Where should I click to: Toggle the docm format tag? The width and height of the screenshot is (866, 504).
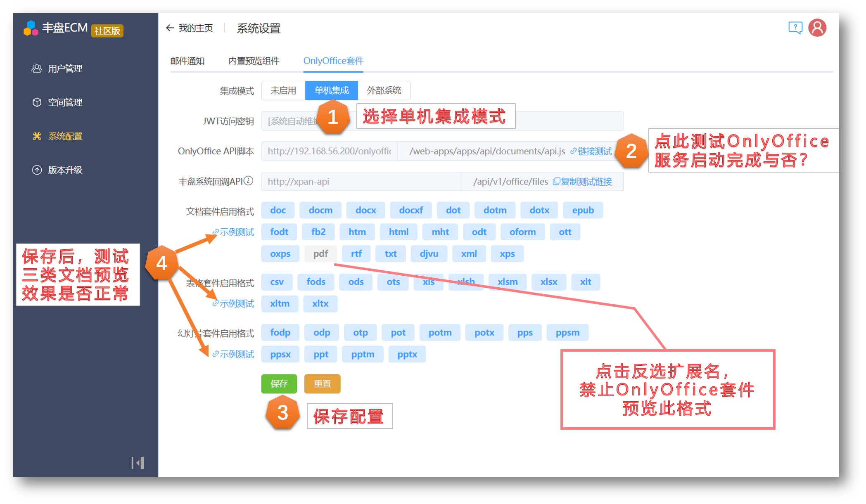point(320,211)
